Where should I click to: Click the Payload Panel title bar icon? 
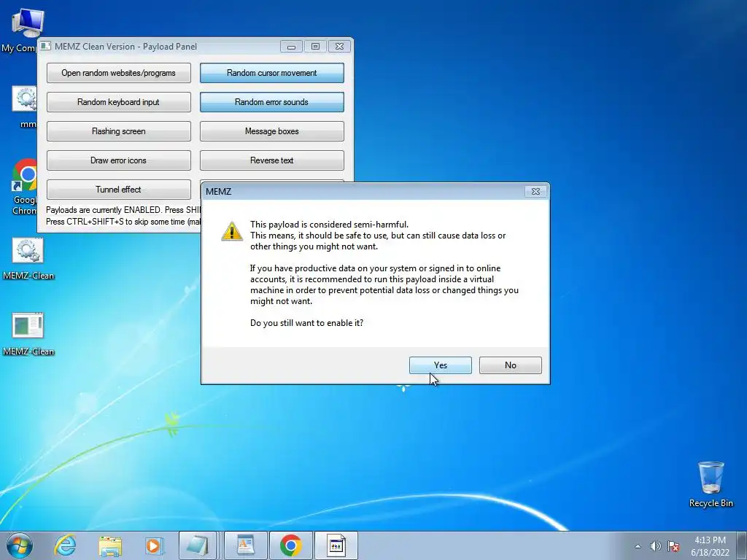(x=46, y=46)
